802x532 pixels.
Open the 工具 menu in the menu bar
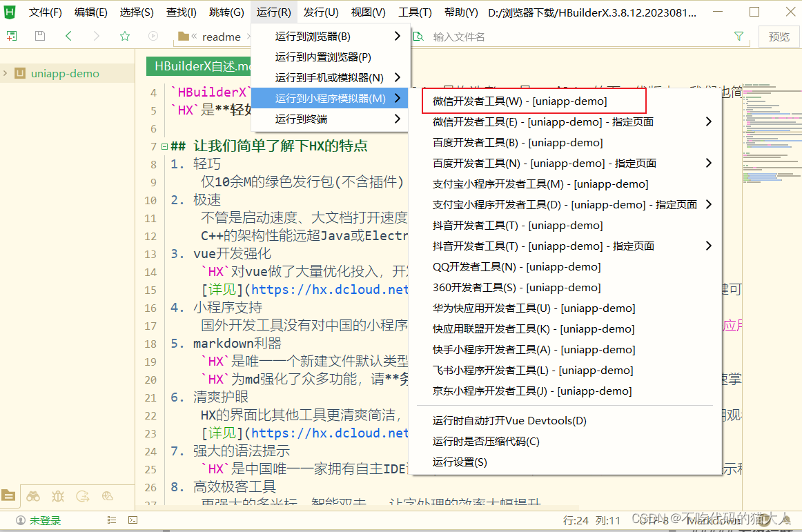[x=415, y=11]
